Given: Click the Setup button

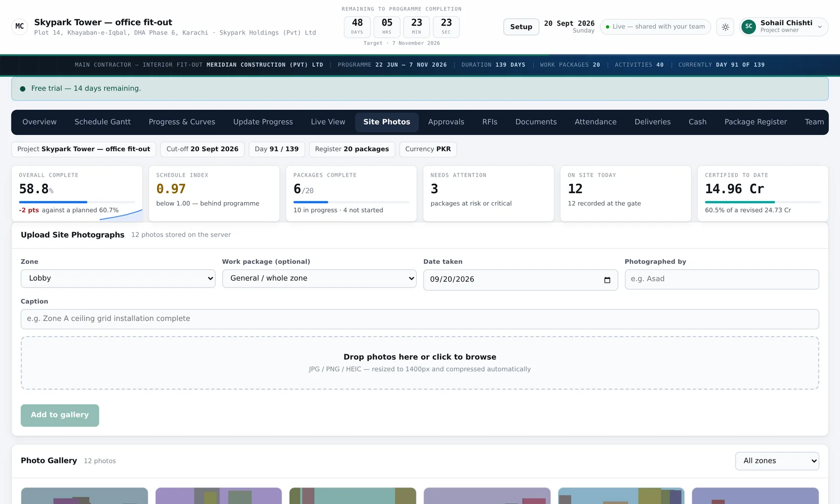Looking at the screenshot, I should [521, 27].
